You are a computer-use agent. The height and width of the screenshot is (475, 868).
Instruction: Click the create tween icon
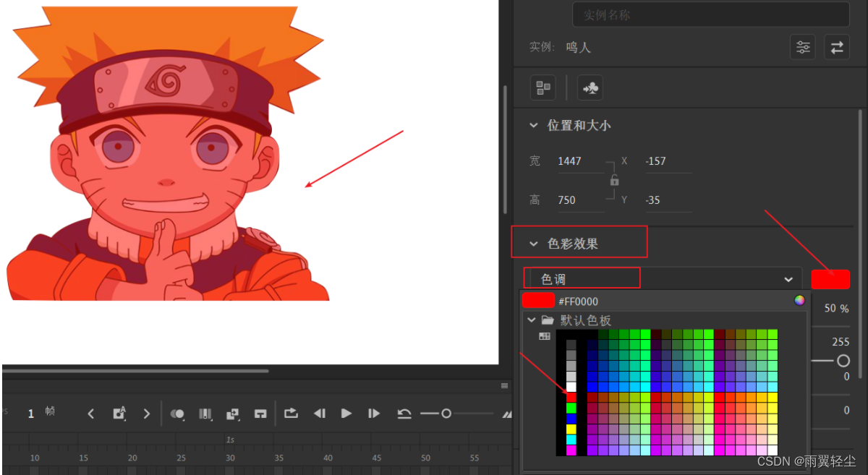[x=232, y=414]
